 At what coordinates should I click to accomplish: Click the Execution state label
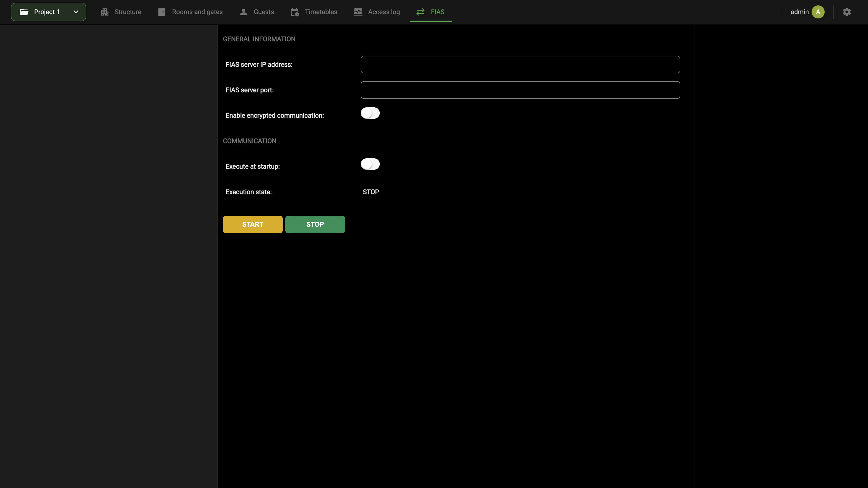click(248, 192)
